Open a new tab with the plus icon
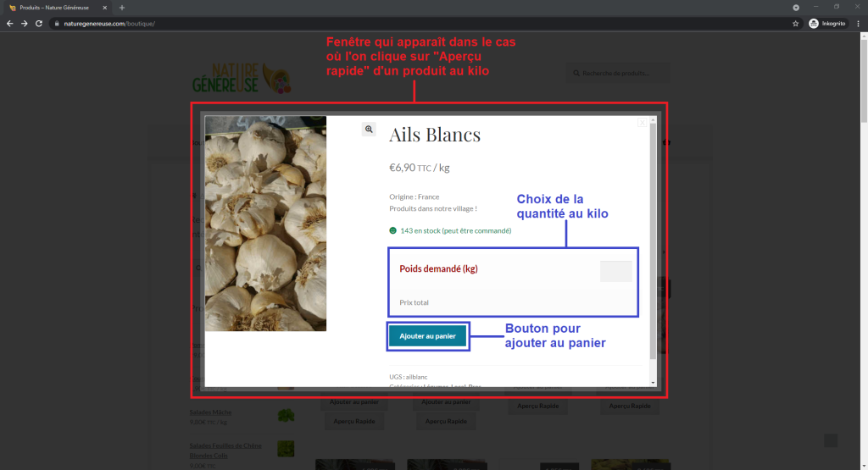The height and width of the screenshot is (470, 868). coord(122,8)
